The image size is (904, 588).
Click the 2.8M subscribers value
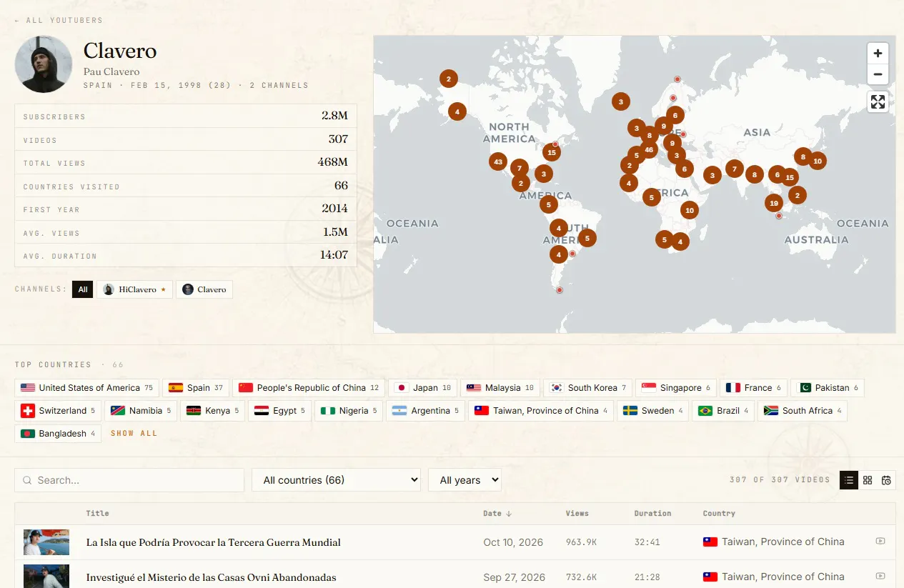(334, 116)
